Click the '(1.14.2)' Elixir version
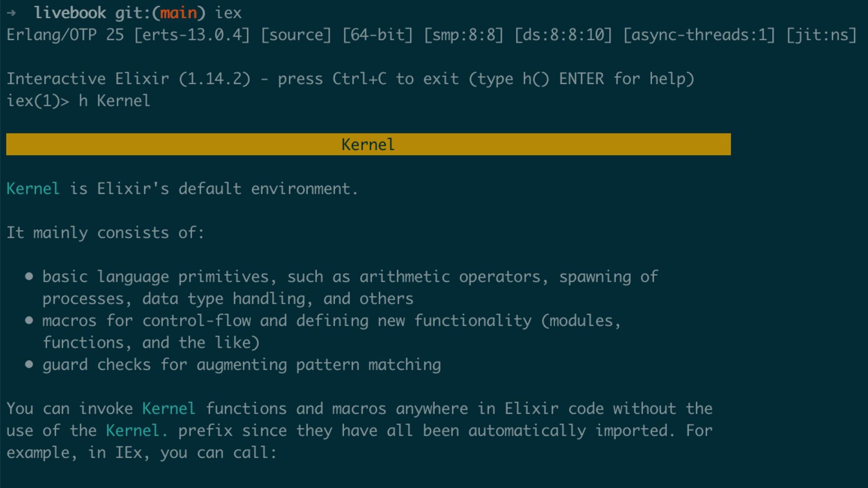 [x=214, y=79]
